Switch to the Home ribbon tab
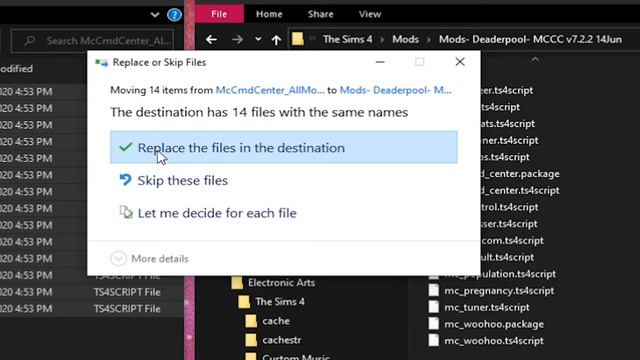 click(x=269, y=14)
